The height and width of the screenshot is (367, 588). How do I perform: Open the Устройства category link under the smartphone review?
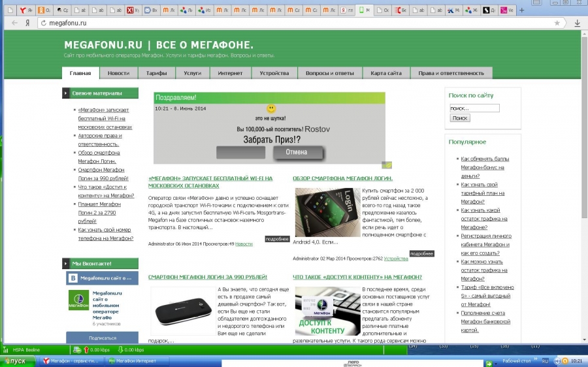point(396,259)
